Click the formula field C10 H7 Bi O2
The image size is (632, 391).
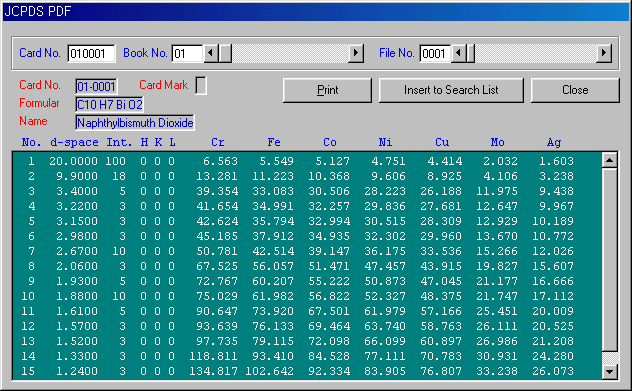pos(109,104)
